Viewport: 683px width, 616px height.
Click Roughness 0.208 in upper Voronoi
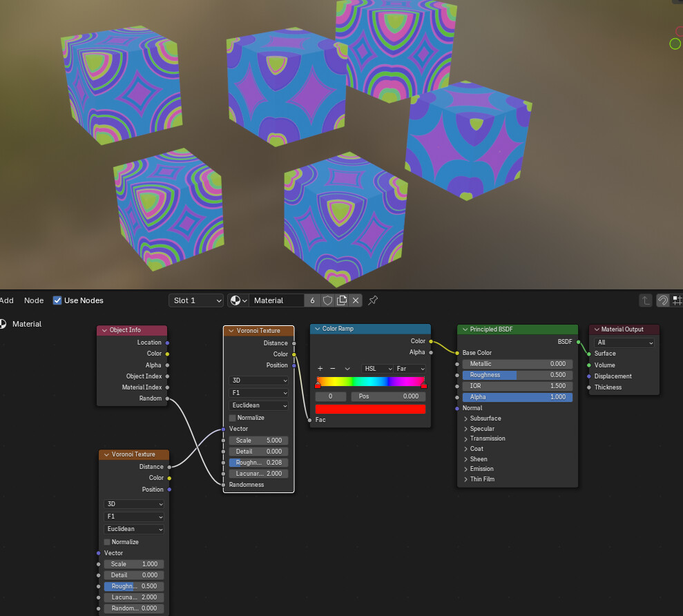258,463
